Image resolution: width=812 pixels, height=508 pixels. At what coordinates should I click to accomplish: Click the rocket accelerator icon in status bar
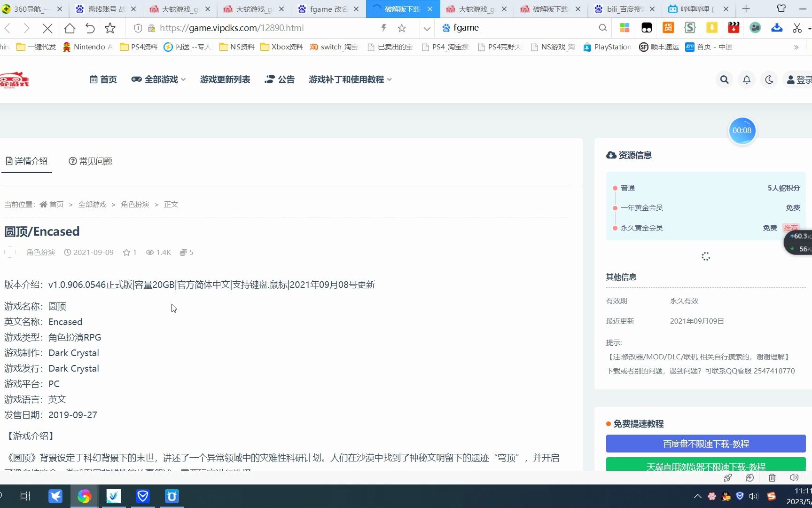pyautogui.click(x=727, y=478)
